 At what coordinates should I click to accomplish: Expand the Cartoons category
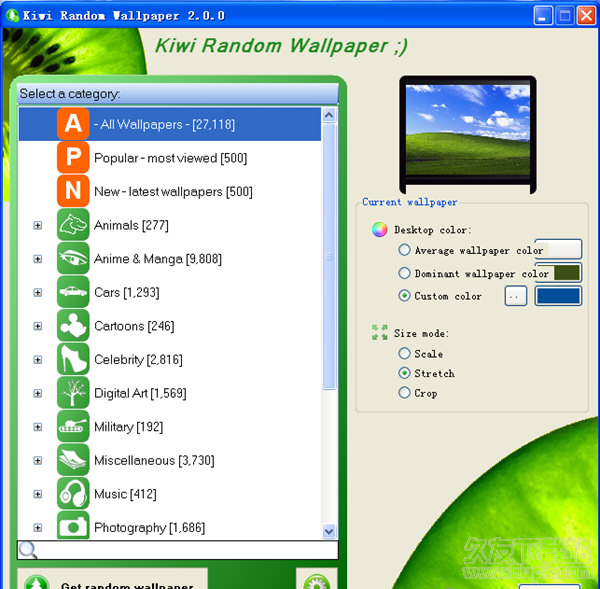pyautogui.click(x=38, y=326)
